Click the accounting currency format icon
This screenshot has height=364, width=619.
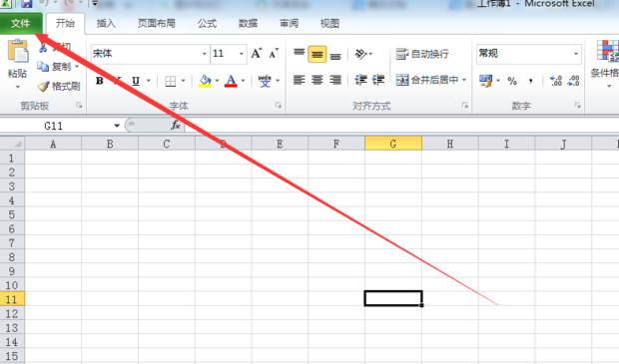[485, 81]
